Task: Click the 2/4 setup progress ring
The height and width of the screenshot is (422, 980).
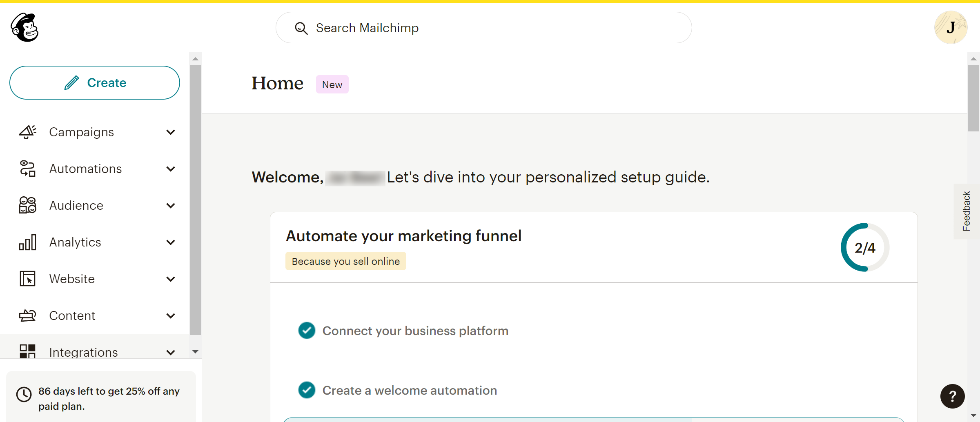Action: (865, 248)
